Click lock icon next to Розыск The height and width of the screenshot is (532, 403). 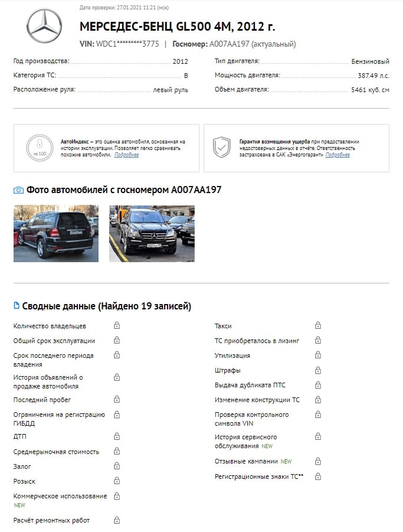117,481
